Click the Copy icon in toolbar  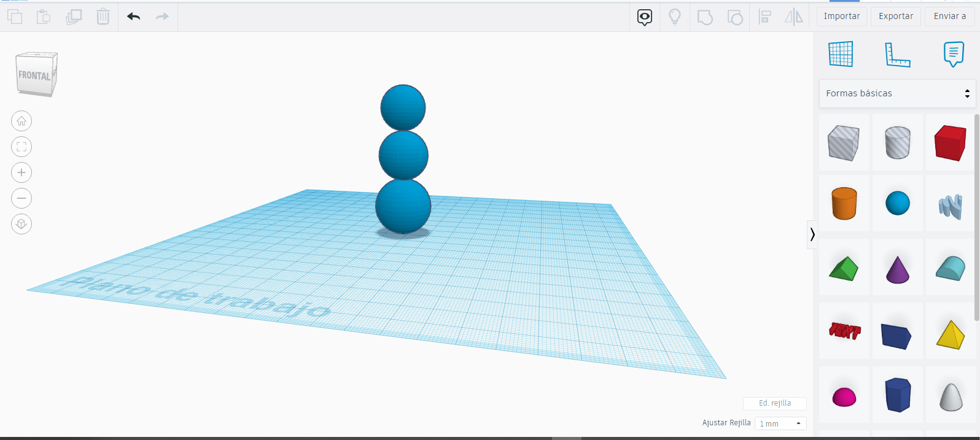(x=15, y=17)
